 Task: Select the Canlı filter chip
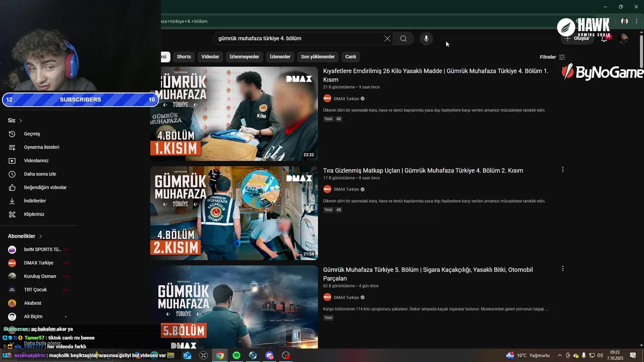point(351,57)
